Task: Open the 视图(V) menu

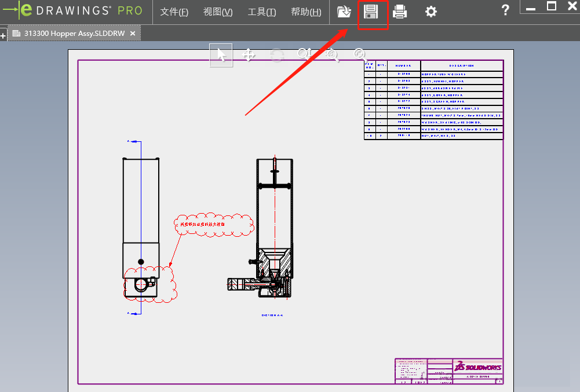Action: [218, 12]
